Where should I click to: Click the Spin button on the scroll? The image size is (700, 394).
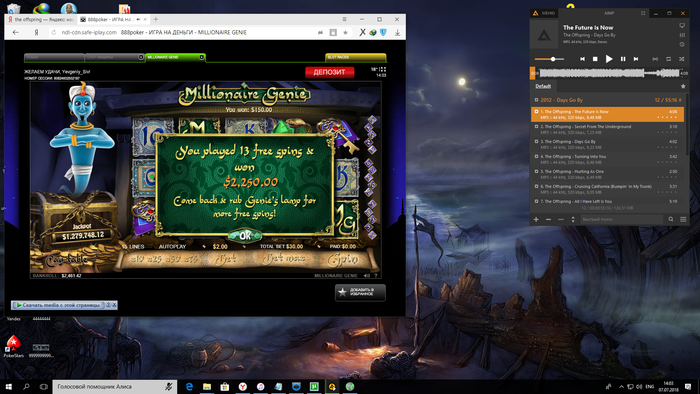(343, 259)
